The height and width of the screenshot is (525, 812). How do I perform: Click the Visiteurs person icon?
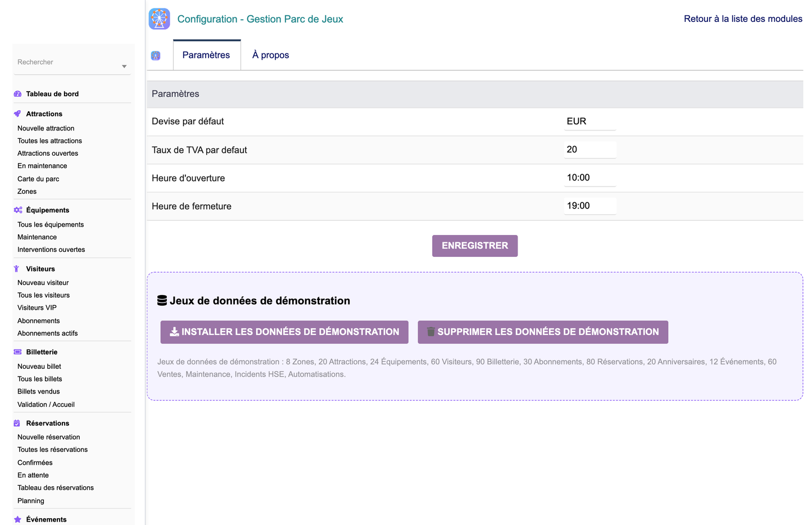tap(16, 269)
